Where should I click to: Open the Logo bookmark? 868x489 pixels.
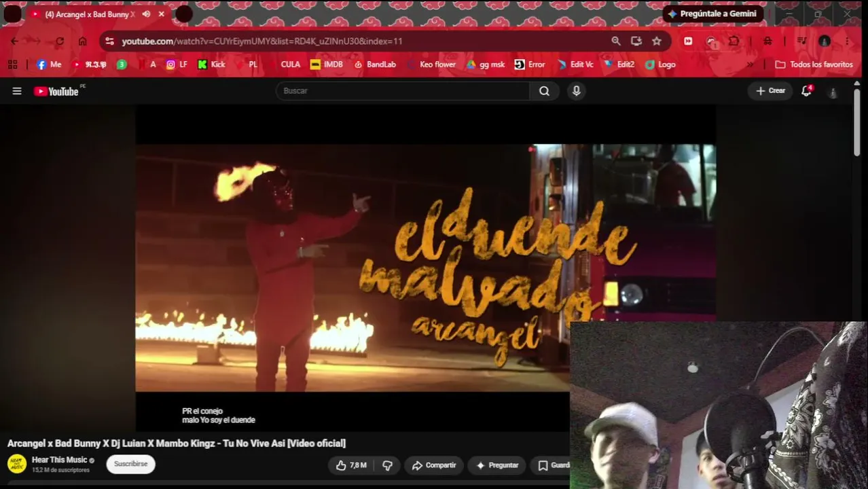(660, 65)
